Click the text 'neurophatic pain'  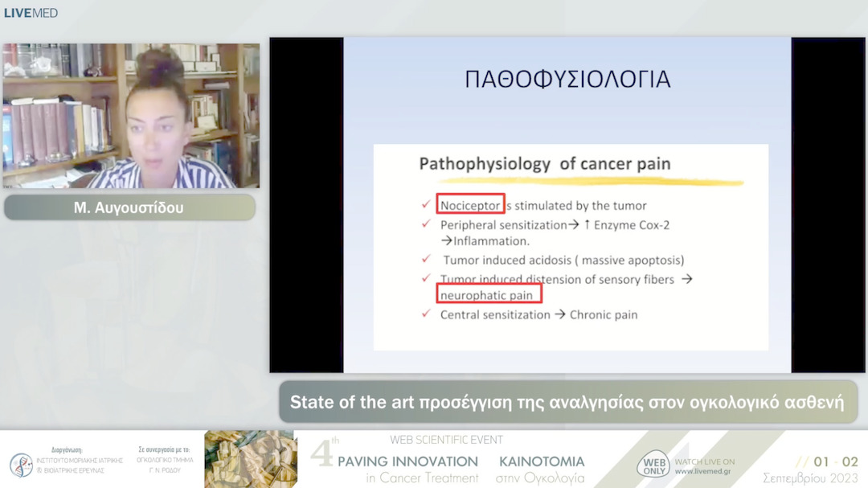[x=486, y=295]
